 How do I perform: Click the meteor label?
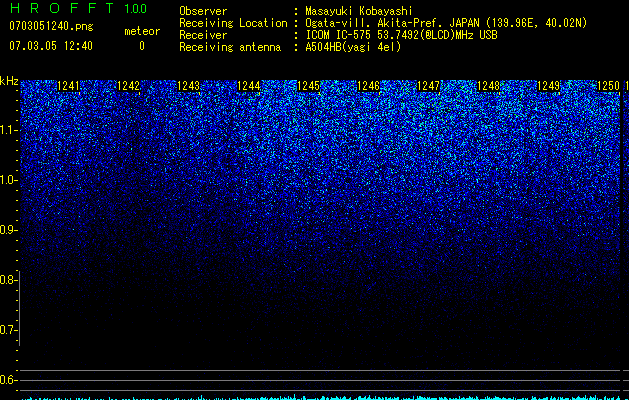click(x=142, y=31)
